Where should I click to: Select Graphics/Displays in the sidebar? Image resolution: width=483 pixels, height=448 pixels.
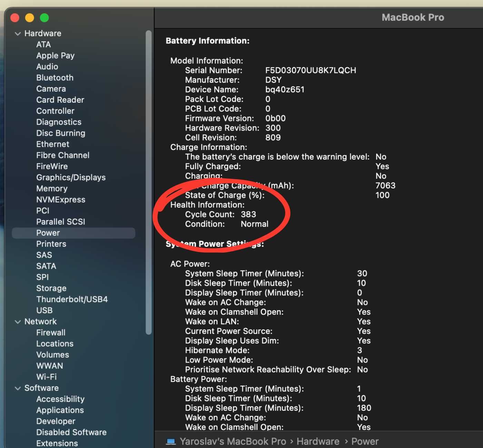pyautogui.click(x=71, y=177)
